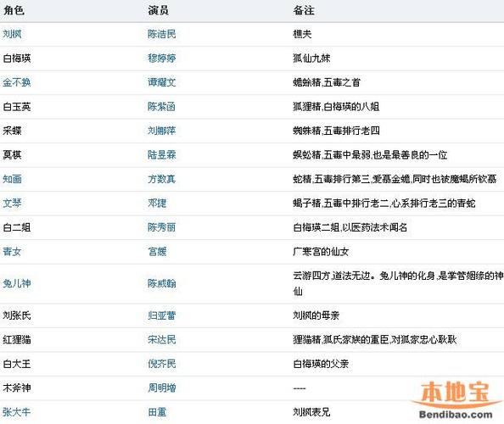The image size is (504, 424).
Task: Select the role cell 白大王
Action: point(17,364)
